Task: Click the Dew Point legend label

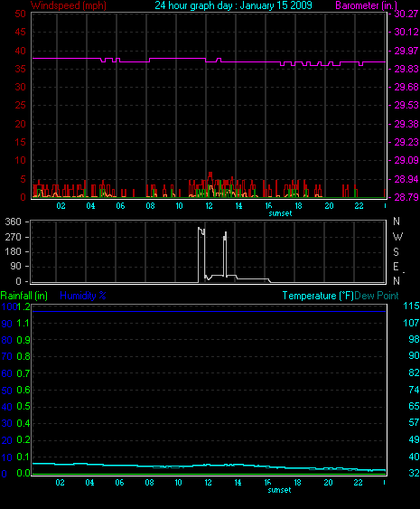Action: click(377, 296)
